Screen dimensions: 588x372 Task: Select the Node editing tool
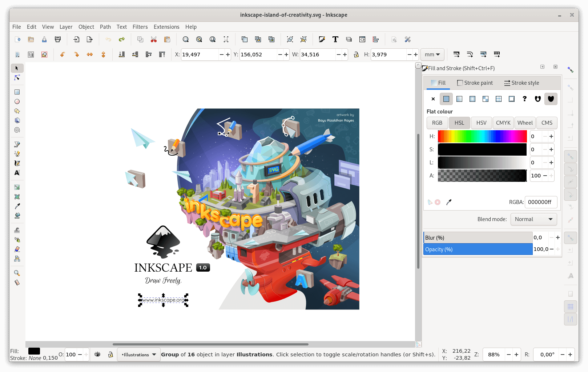tap(17, 78)
